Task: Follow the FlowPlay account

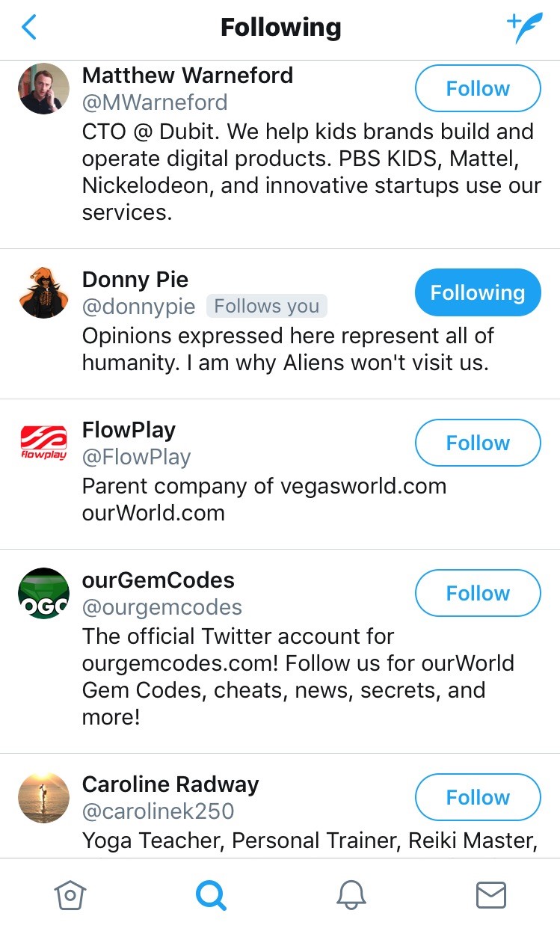Action: tap(477, 443)
